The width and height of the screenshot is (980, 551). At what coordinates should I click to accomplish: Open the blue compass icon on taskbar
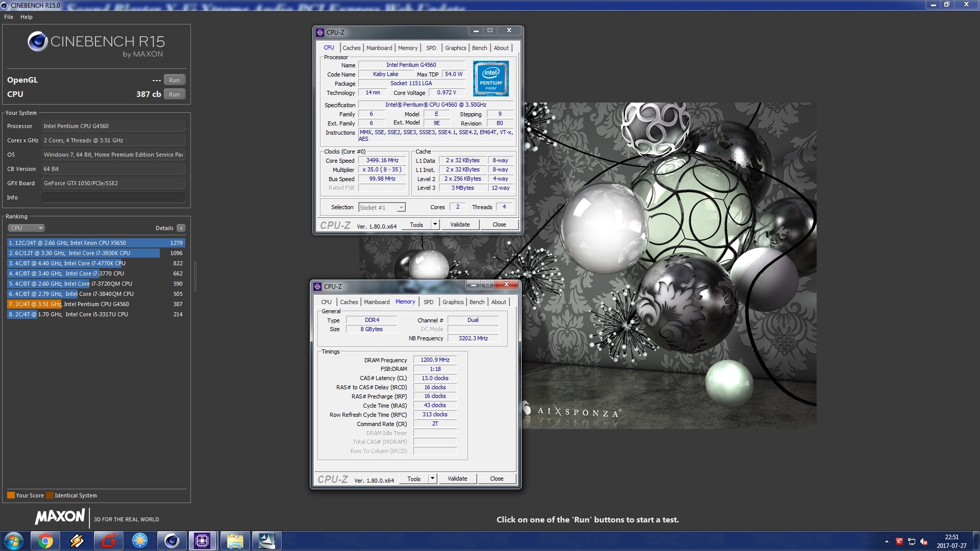coord(140,541)
